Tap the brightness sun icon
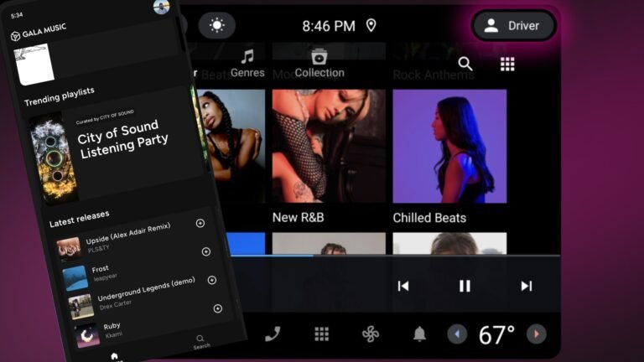 (217, 25)
